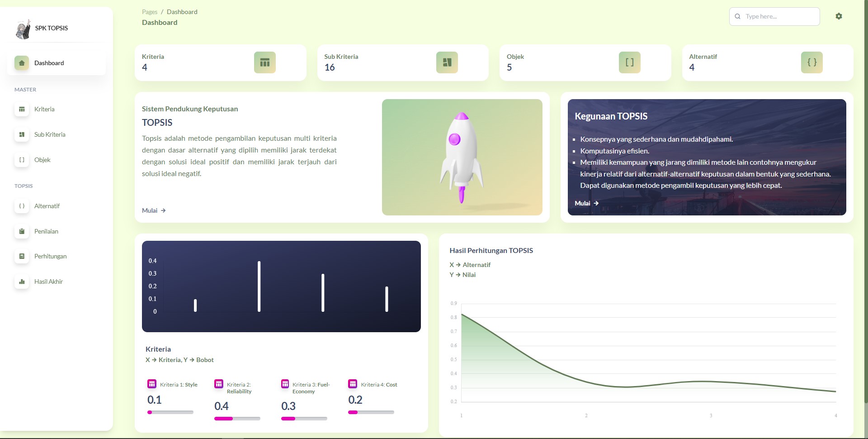The height and width of the screenshot is (439, 868).
Task: Click Mulai on the Kegunaan TOPSIS panel
Action: [x=586, y=203]
